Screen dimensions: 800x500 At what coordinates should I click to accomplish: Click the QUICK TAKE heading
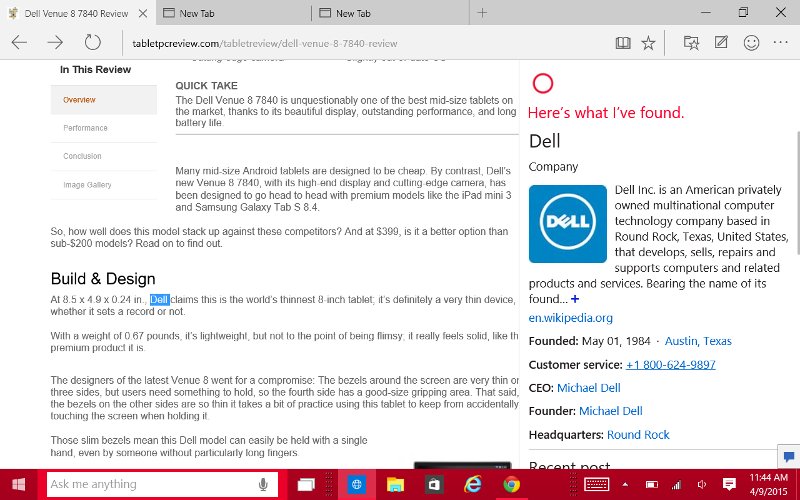click(x=206, y=86)
